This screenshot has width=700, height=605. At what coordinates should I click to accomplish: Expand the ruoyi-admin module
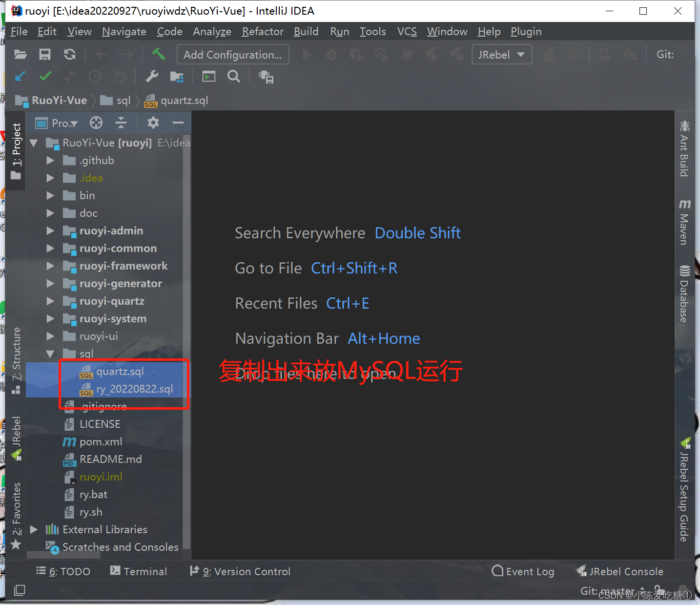click(50, 231)
